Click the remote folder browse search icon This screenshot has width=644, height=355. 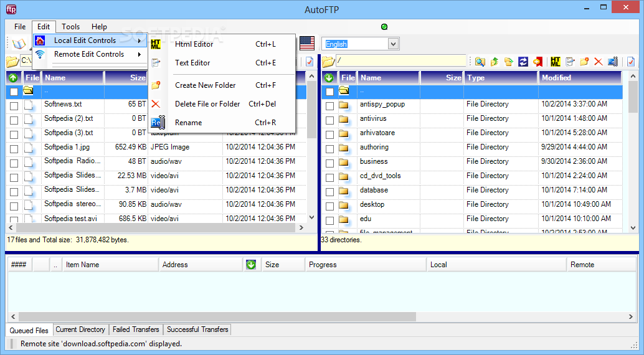pos(480,62)
